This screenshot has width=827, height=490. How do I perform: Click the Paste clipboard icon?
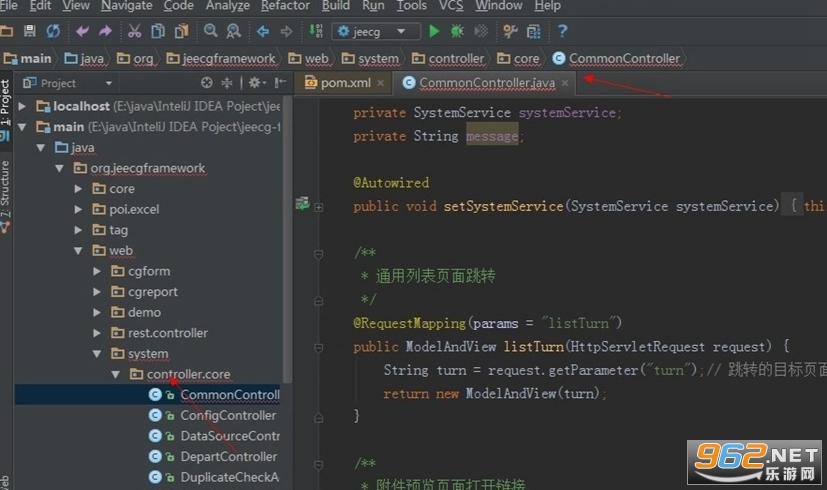181,31
